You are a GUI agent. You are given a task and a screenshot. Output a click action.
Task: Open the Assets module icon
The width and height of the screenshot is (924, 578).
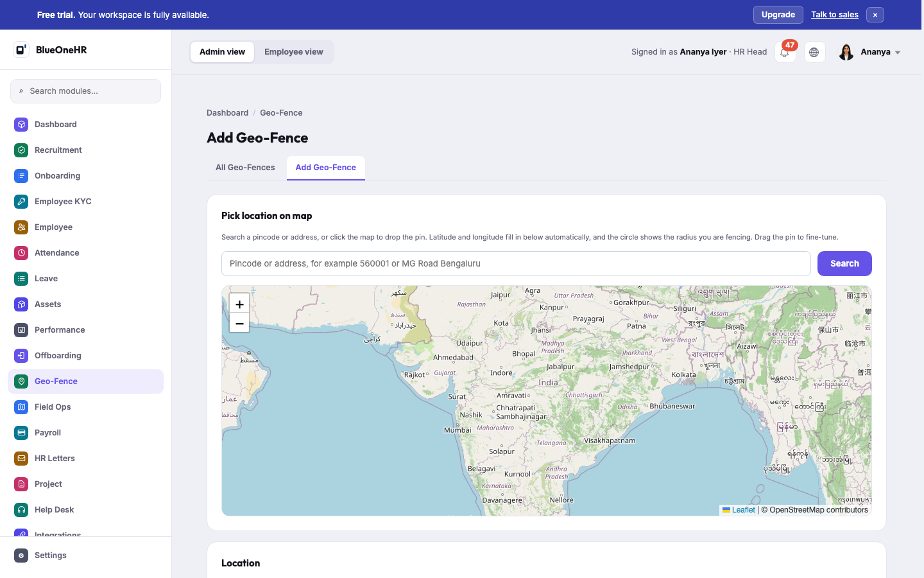[x=21, y=304]
